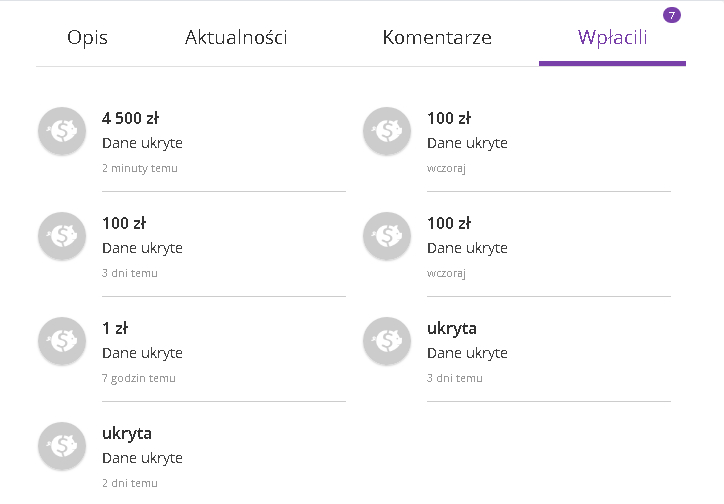Click the '2 minuty temu' timestamp
Screen dimensions: 724x504
(139, 168)
